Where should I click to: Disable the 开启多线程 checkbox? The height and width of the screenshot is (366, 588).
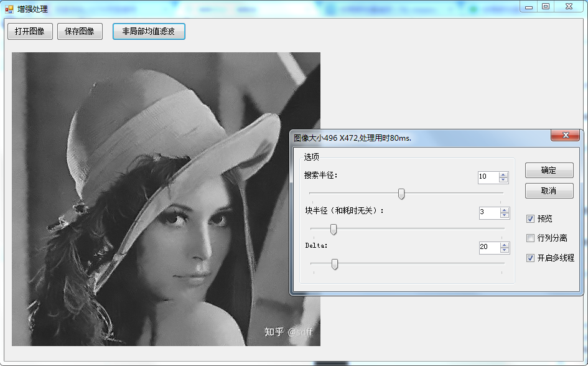[x=530, y=258]
